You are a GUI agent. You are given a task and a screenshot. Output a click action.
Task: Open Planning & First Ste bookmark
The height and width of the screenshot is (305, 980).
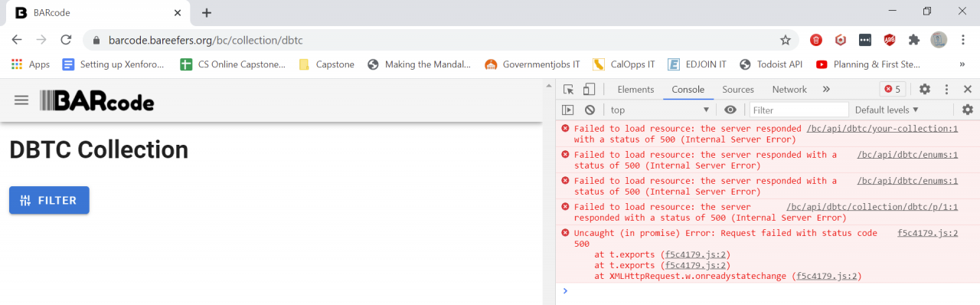click(x=868, y=64)
